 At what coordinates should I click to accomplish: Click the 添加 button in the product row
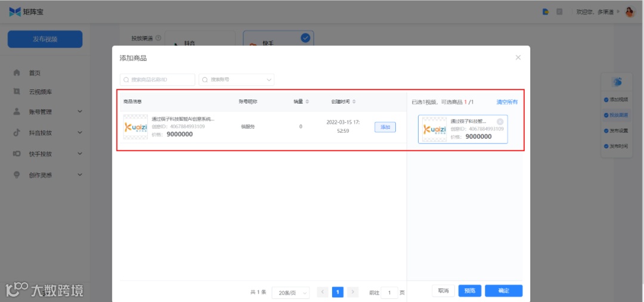coord(385,127)
